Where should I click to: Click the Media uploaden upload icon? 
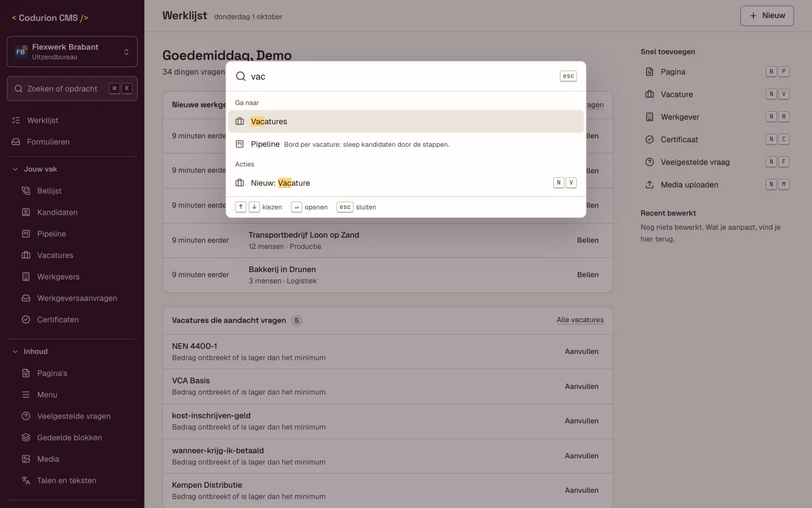tap(649, 184)
